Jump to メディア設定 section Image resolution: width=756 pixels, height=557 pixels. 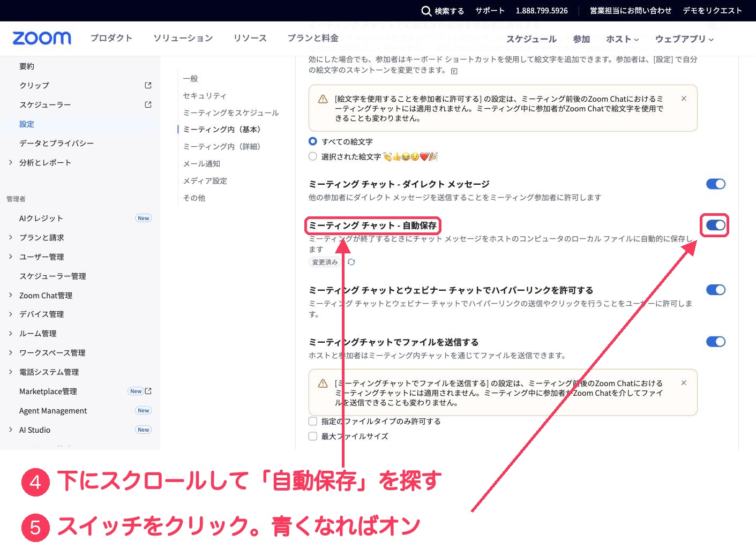point(205,180)
